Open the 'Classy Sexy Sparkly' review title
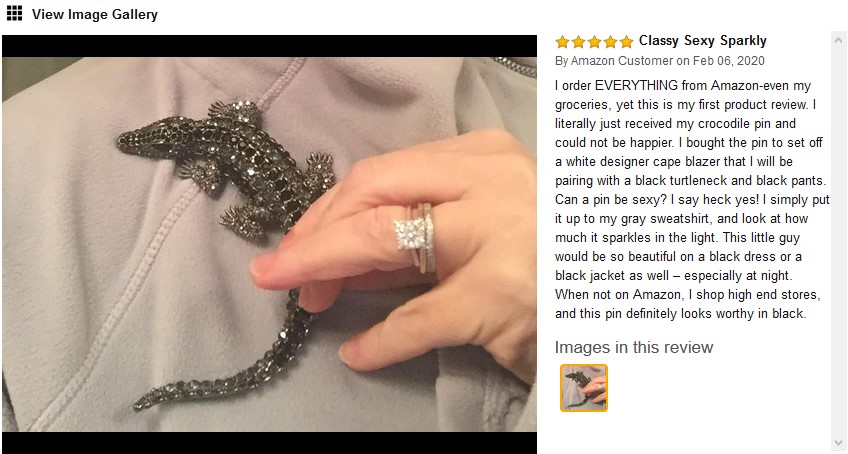848x454 pixels. click(703, 41)
